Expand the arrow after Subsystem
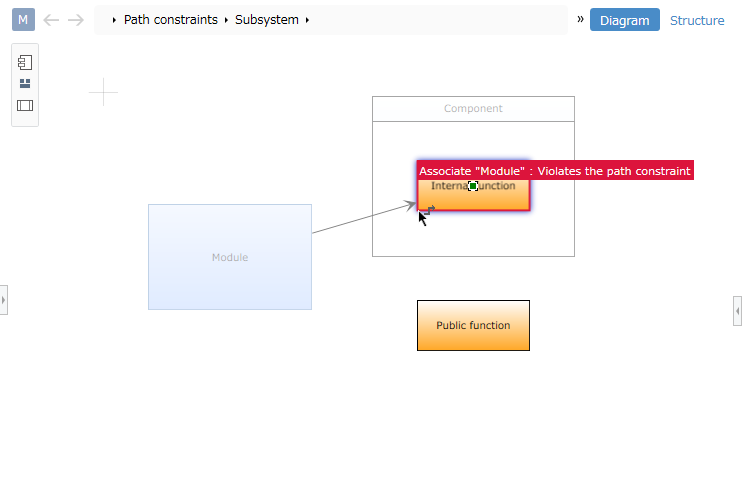Screen dimensions: 742x490 pos(307,20)
